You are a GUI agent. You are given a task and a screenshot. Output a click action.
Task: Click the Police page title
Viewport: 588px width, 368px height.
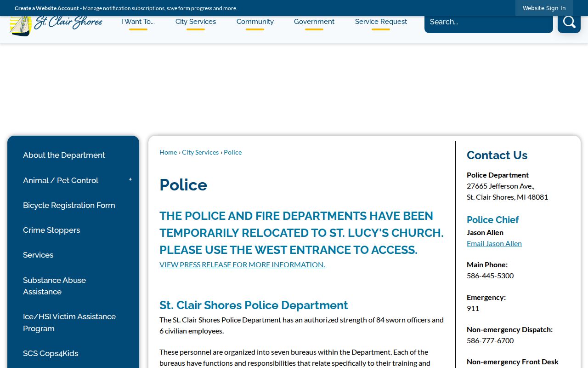pyautogui.click(x=183, y=185)
